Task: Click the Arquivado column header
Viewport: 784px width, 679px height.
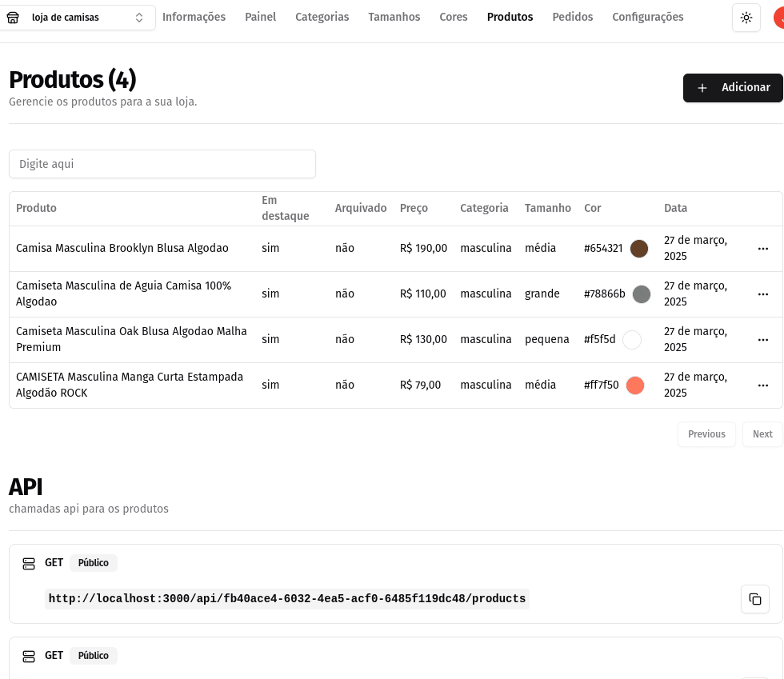Action: pos(361,208)
